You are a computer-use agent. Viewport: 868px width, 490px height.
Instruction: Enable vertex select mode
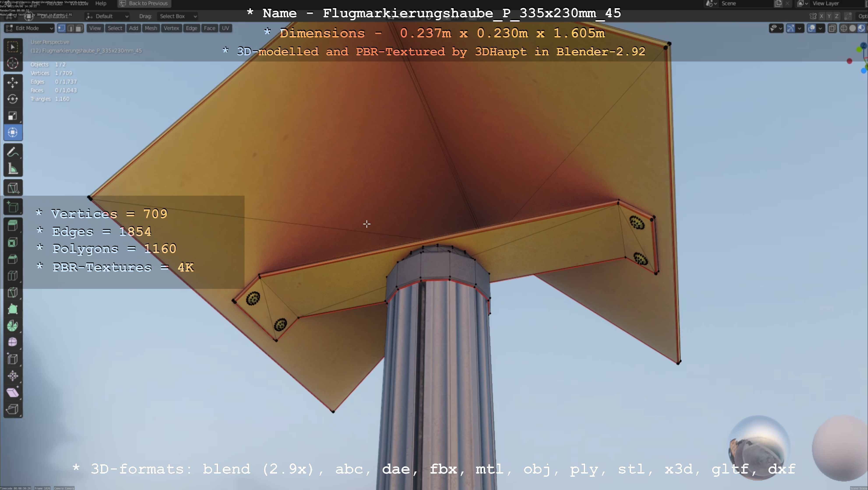(x=62, y=28)
